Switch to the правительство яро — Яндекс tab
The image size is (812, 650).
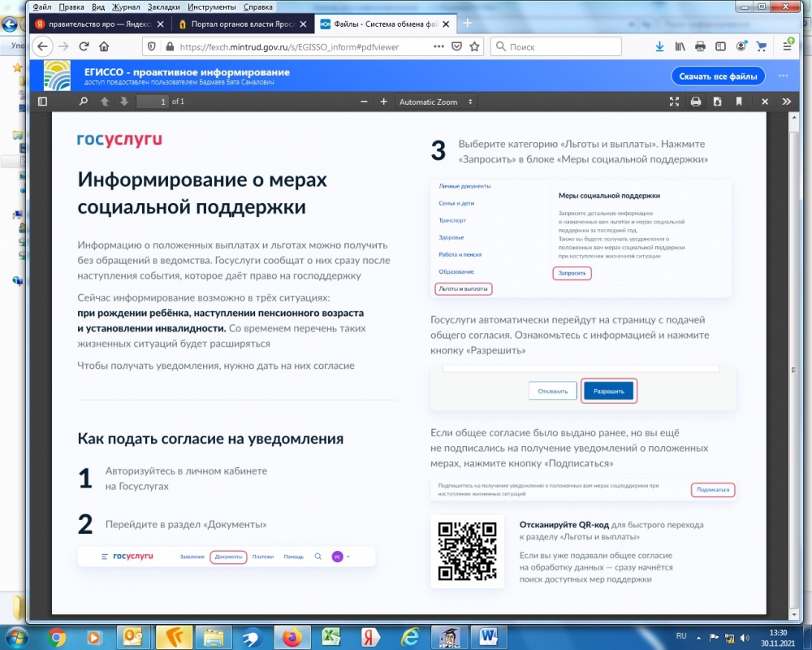pyautogui.click(x=100, y=24)
